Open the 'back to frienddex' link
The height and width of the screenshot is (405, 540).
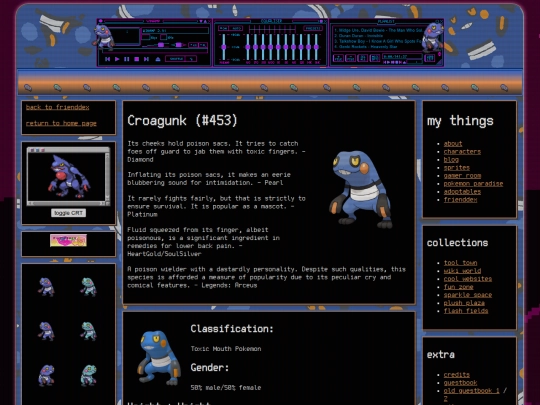pos(58,107)
